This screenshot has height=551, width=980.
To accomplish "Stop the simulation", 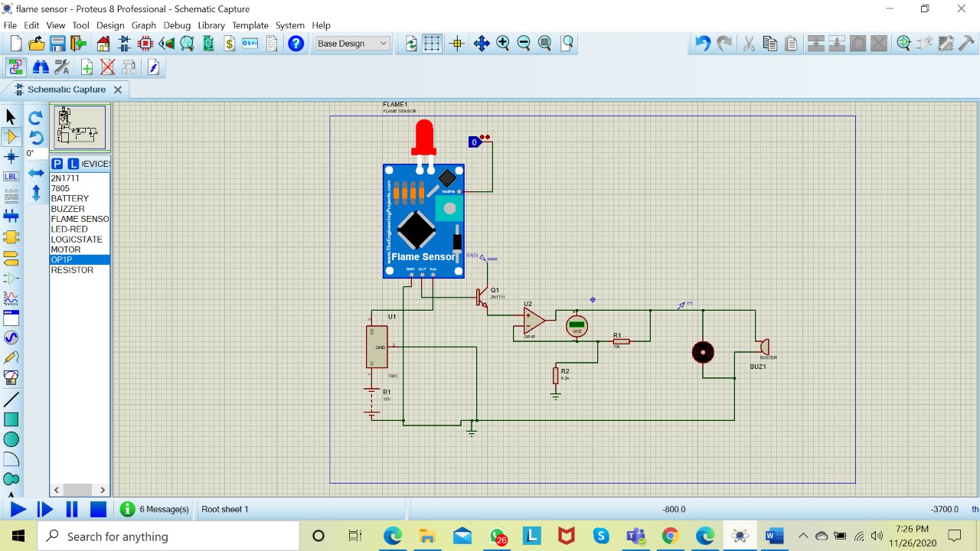I will click(x=98, y=509).
